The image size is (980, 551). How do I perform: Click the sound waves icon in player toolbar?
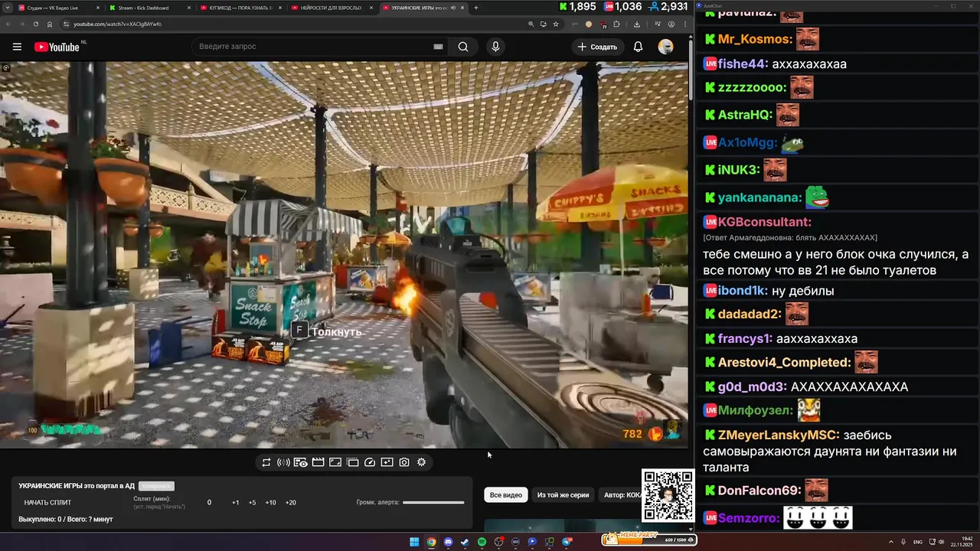click(283, 462)
